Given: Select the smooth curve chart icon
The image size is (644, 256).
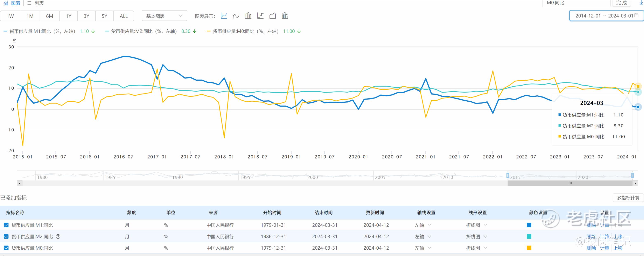Looking at the screenshot, I should [x=236, y=16].
